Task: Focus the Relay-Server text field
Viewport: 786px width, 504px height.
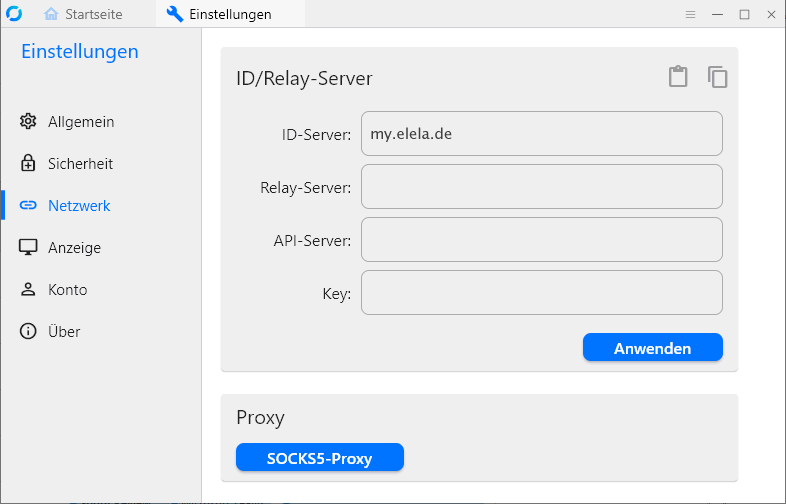Action: [541, 187]
